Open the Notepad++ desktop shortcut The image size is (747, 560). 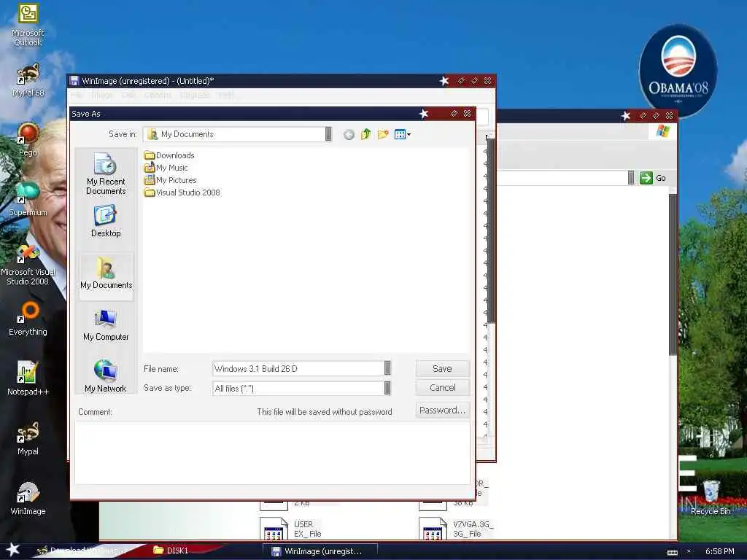pyautogui.click(x=28, y=378)
